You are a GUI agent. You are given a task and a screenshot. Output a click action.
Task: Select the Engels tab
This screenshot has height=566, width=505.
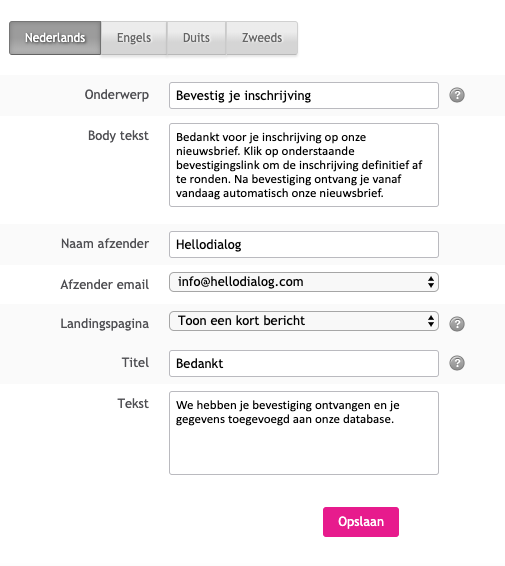(x=134, y=38)
